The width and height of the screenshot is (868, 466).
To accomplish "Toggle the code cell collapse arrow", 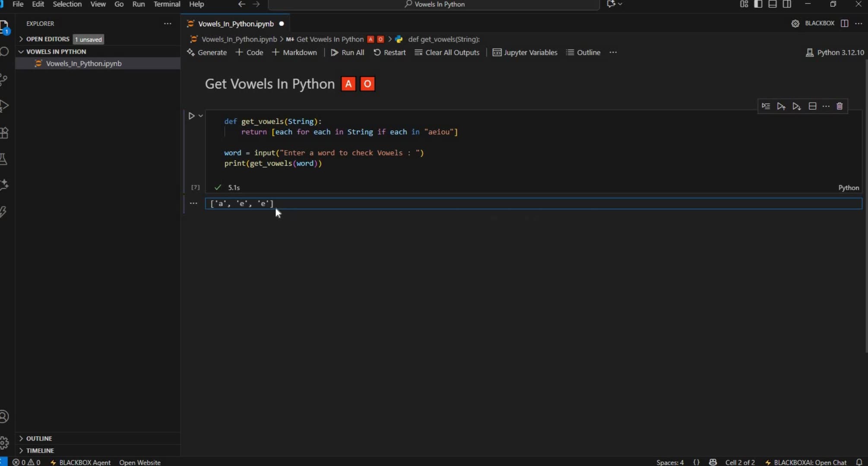I will (200, 115).
